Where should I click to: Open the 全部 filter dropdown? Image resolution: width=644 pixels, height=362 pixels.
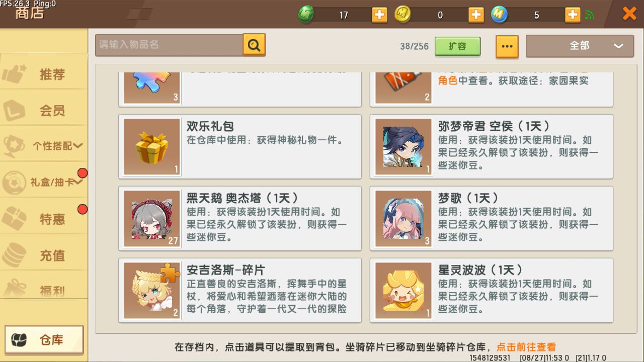(x=580, y=46)
